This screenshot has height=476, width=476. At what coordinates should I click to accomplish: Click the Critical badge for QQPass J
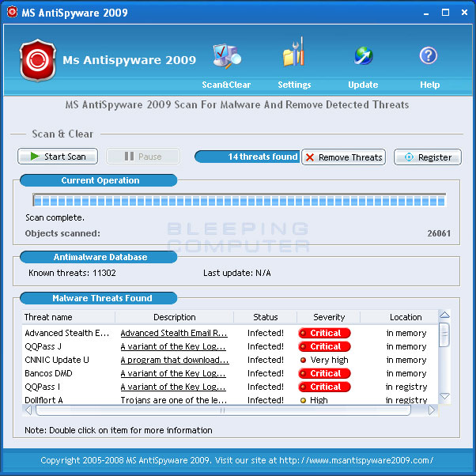tap(324, 346)
